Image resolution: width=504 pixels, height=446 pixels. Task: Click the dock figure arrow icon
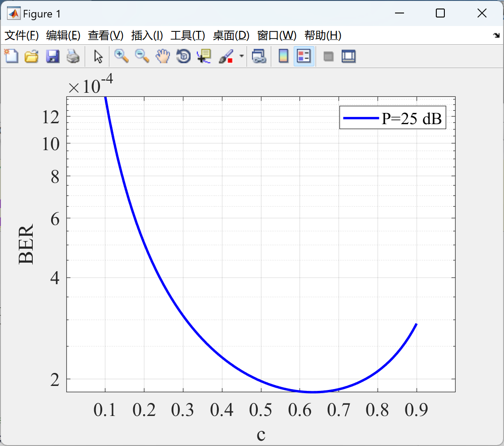[496, 35]
